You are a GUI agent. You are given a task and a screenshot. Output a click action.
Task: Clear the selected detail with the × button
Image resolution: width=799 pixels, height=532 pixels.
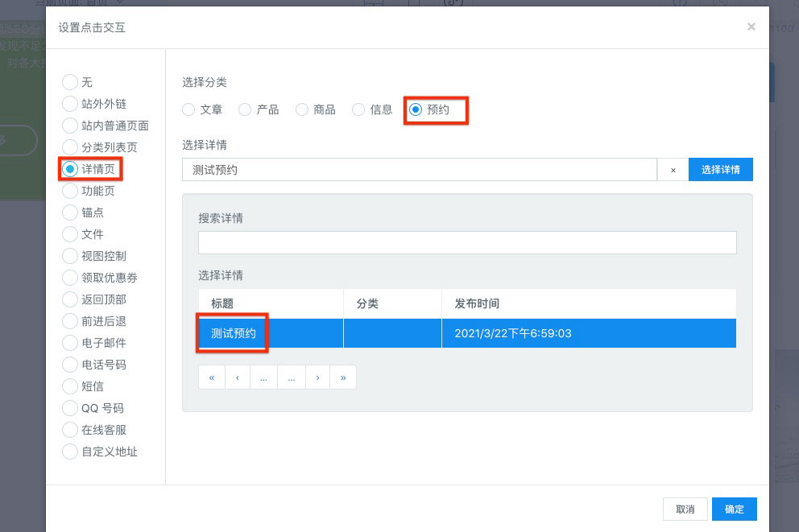point(673,170)
